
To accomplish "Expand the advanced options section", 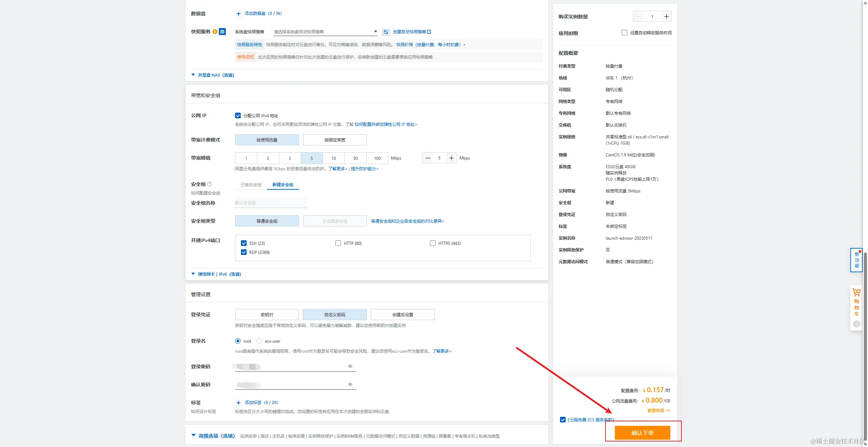I will pyautogui.click(x=213, y=436).
